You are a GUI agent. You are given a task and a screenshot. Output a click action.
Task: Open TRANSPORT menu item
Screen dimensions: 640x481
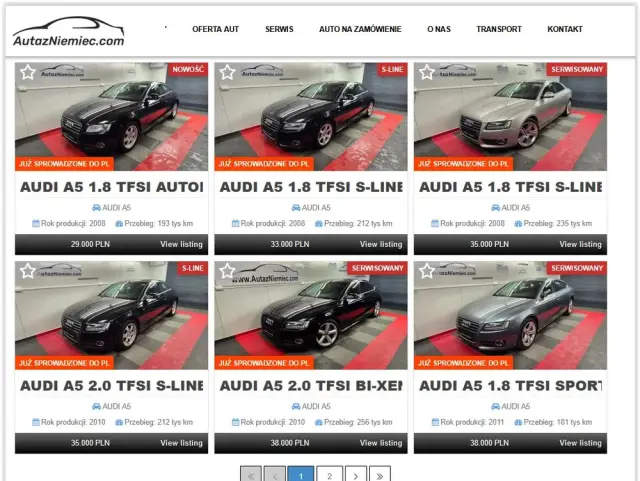(x=499, y=29)
